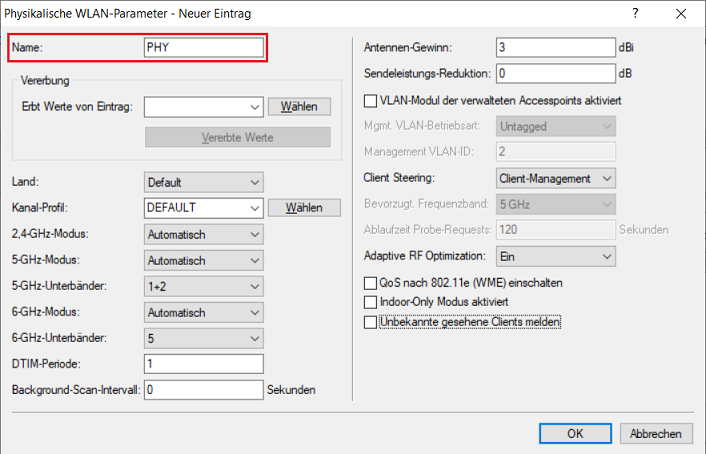The width and height of the screenshot is (706, 454).
Task: Click Wählen button beside Kanal-Profil
Action: tap(298, 208)
